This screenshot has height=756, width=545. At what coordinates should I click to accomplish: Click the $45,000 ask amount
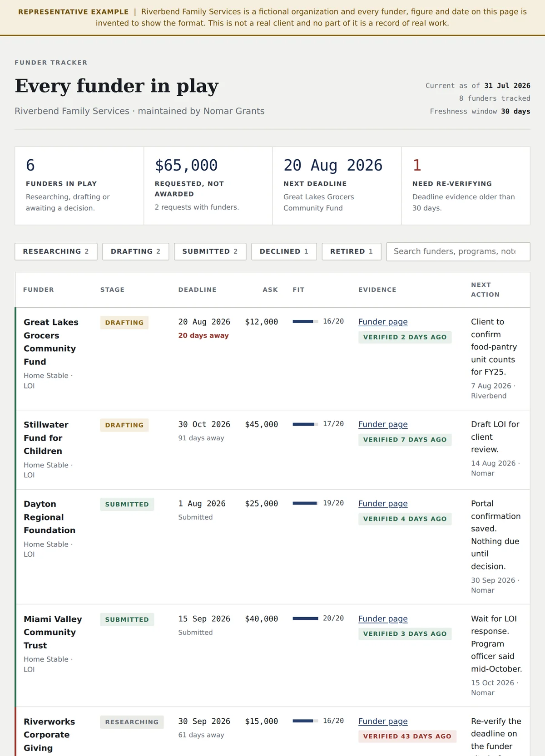click(x=262, y=424)
